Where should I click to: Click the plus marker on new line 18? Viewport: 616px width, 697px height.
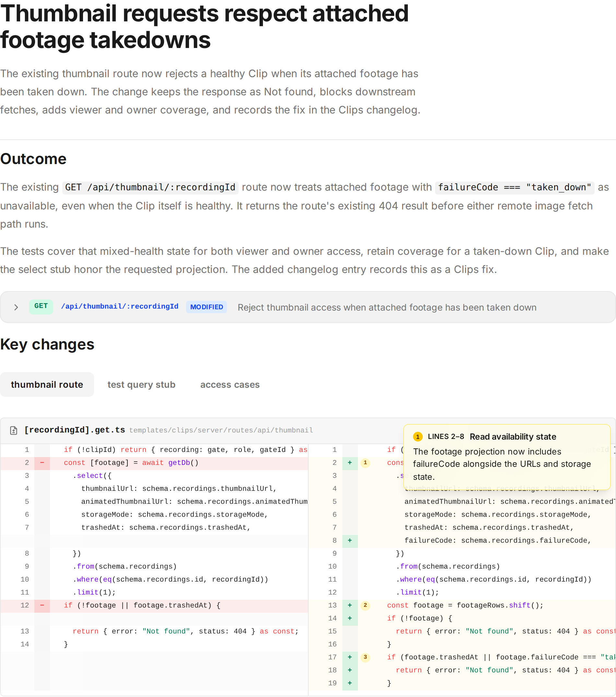tap(350, 670)
